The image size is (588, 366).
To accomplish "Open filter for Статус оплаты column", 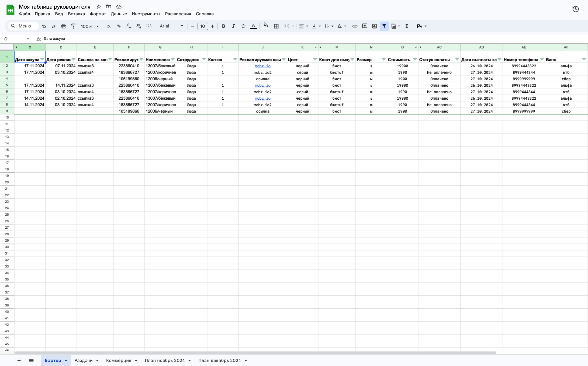I will pyautogui.click(x=457, y=59).
